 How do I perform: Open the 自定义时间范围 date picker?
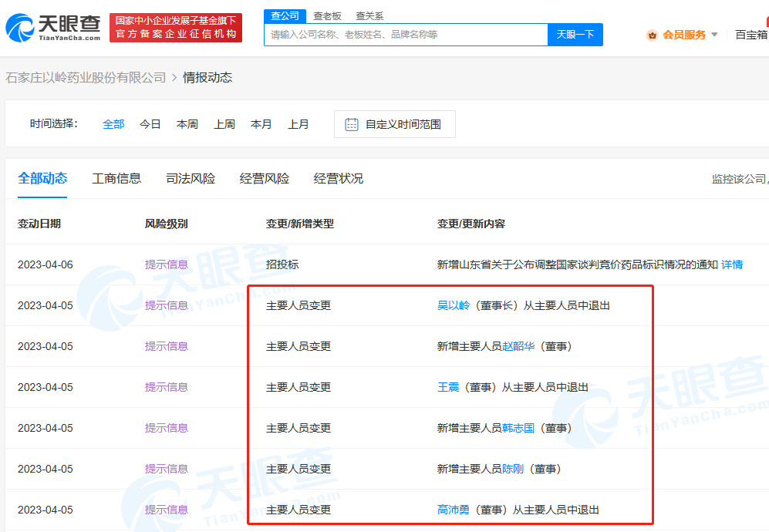395,124
